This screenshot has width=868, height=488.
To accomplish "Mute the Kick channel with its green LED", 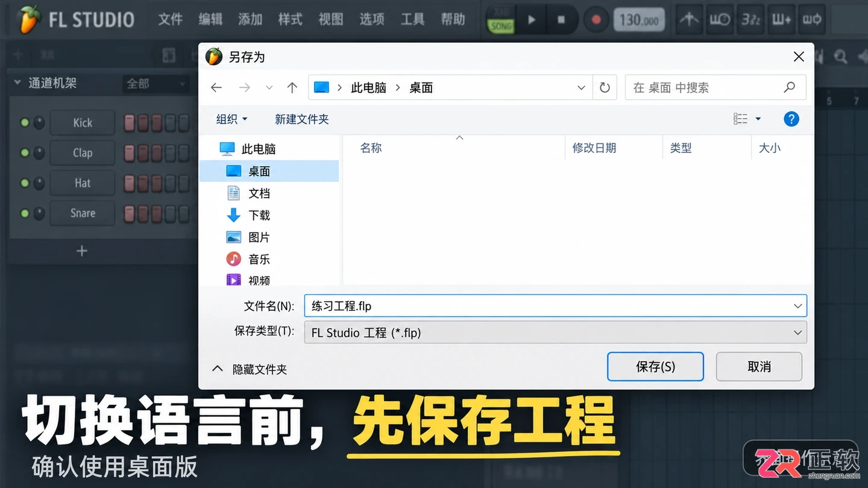I will pos(25,123).
